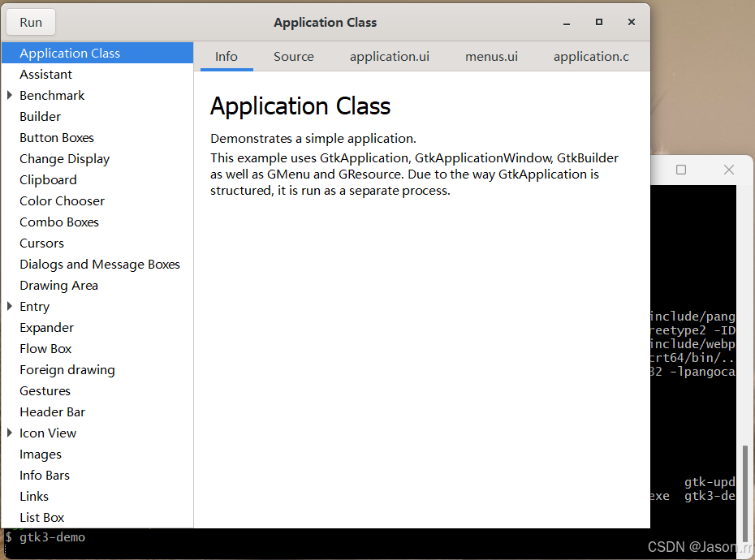Maximize the terminal window behind
Viewport: 755px width, 560px height.
click(681, 170)
